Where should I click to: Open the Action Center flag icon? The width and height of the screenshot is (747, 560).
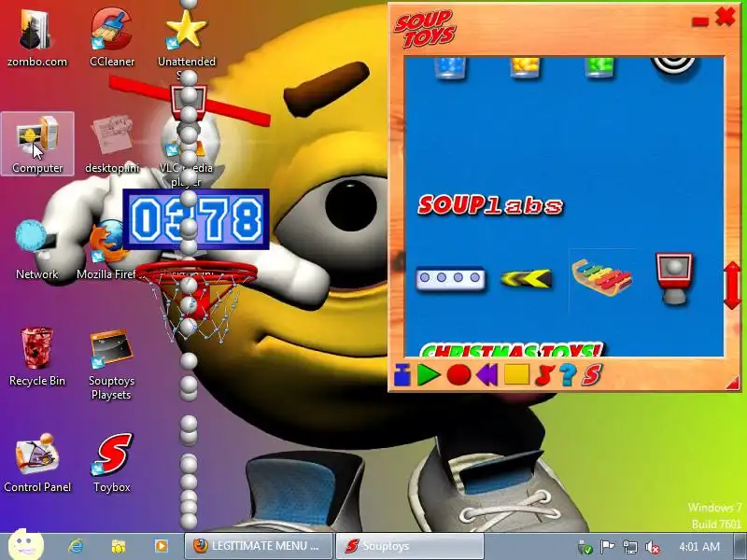tap(608, 547)
